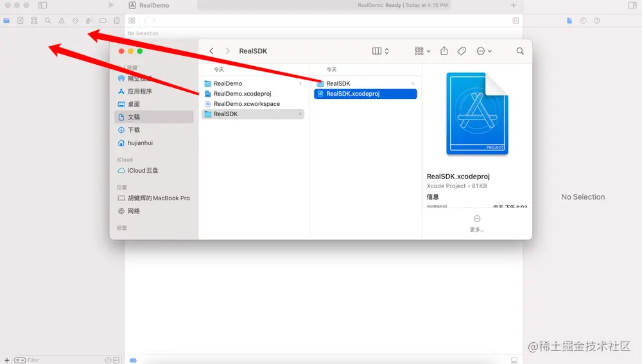The width and height of the screenshot is (642, 364).
Task: Open the Find navigator magnifier in Xcode
Action: 48,21
